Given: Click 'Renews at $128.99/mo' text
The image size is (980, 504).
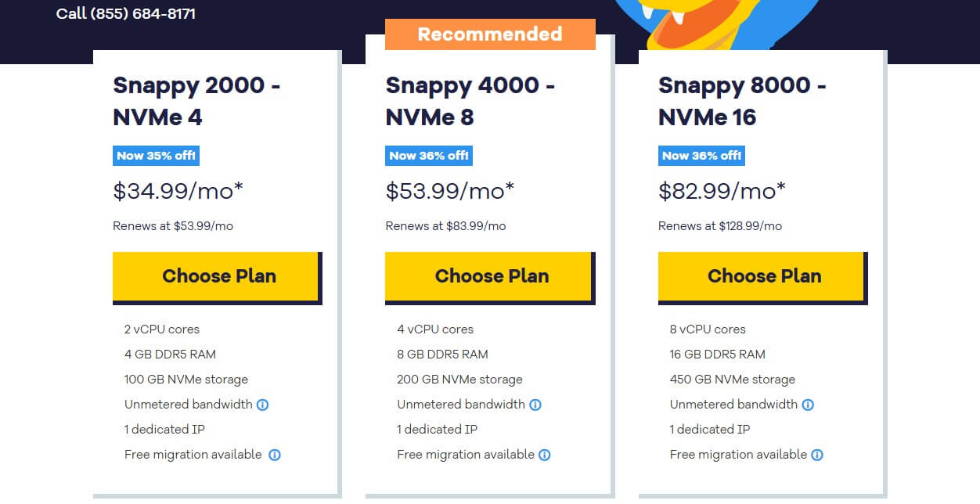Looking at the screenshot, I should coord(720,226).
